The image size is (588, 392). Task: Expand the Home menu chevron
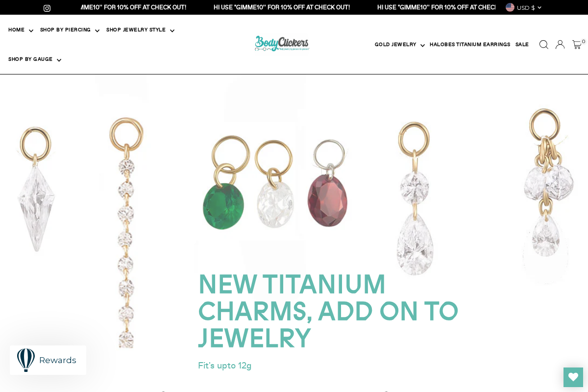point(31,30)
